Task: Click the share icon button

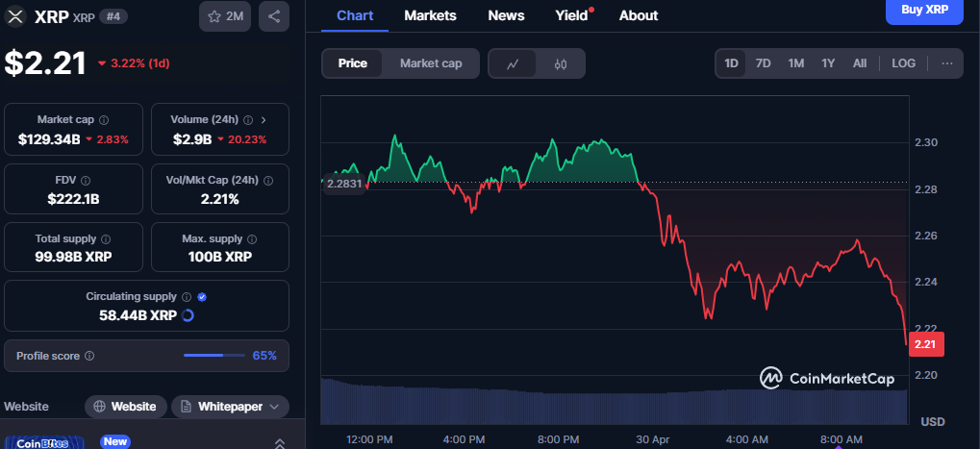Action: click(274, 16)
